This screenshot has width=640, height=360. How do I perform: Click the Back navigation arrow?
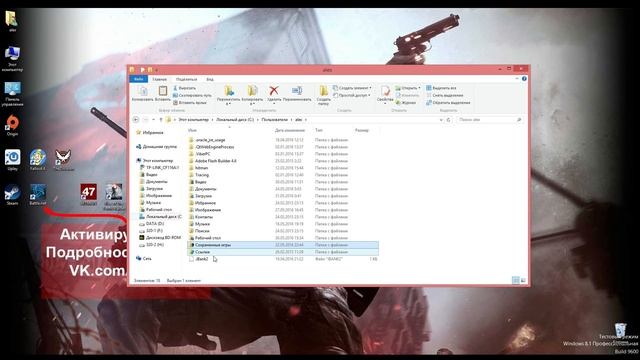click(136, 120)
